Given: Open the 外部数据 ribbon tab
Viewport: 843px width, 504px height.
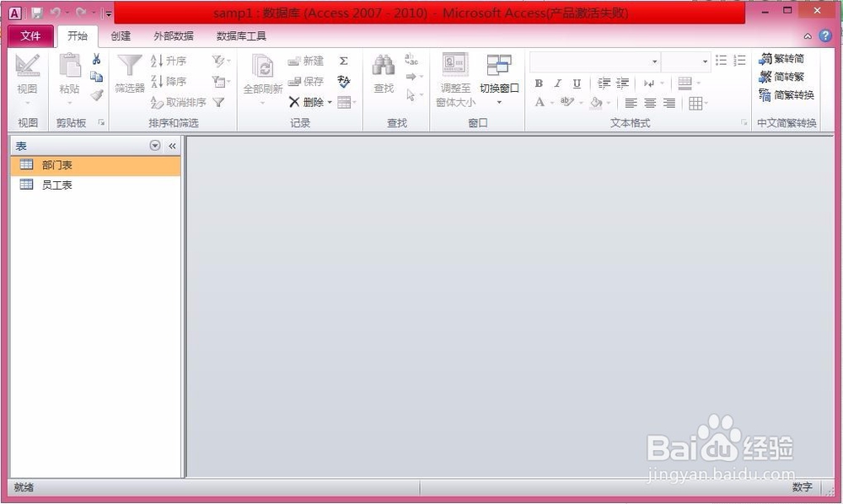Looking at the screenshot, I should [x=173, y=36].
